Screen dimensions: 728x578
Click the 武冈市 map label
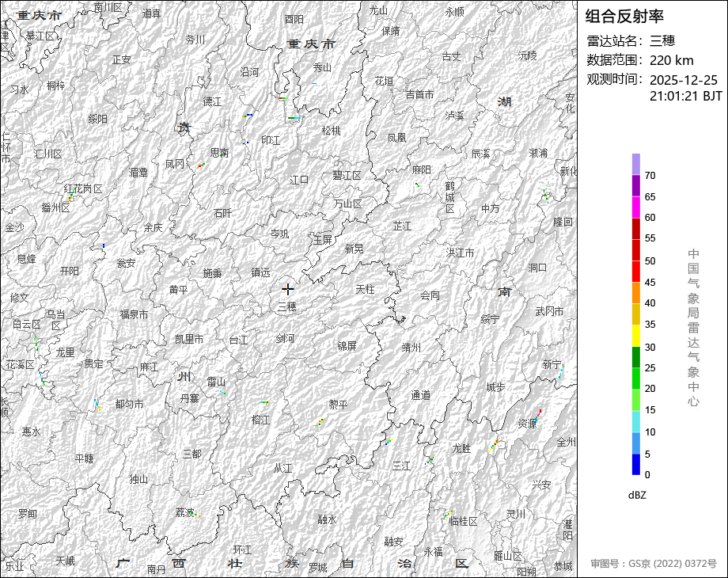549,312
